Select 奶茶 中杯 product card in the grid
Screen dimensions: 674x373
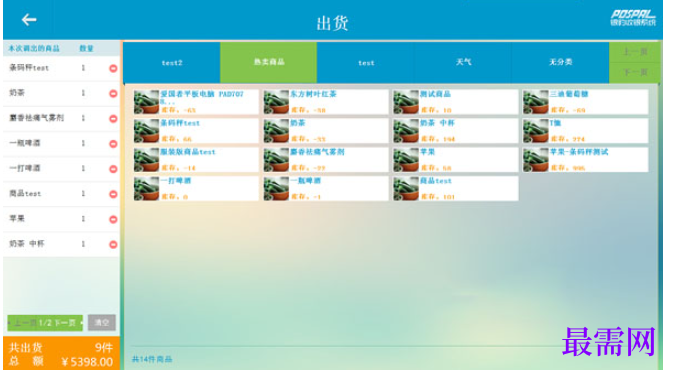[x=456, y=131]
